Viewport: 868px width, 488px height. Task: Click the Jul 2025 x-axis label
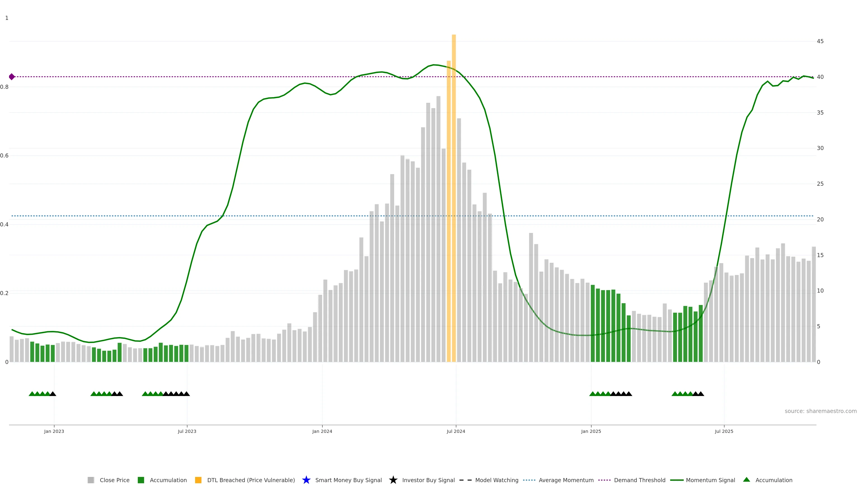[x=724, y=431]
